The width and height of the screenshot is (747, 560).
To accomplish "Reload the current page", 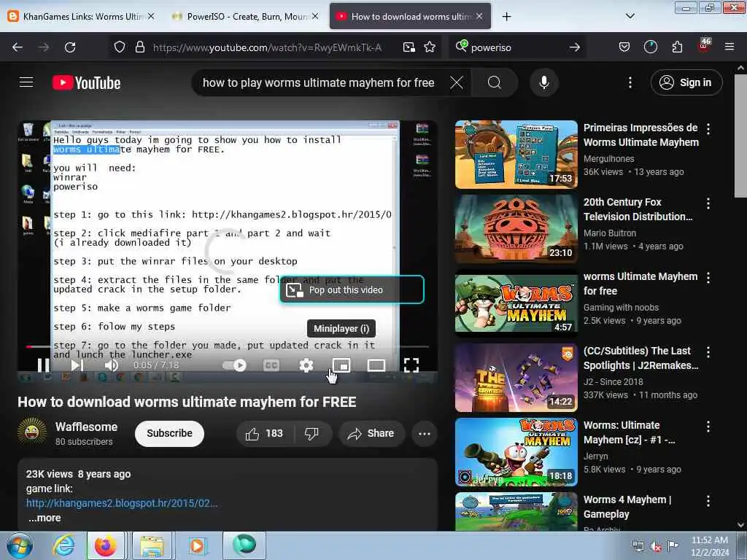I will tap(70, 47).
